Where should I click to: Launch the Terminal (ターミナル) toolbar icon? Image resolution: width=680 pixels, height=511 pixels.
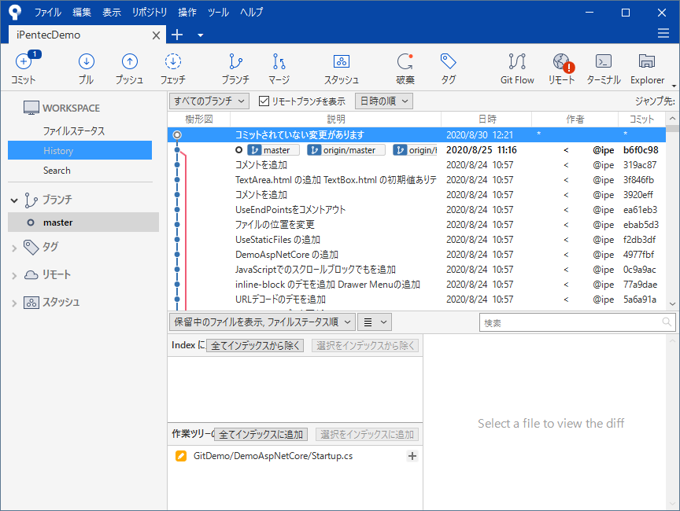coord(603,68)
